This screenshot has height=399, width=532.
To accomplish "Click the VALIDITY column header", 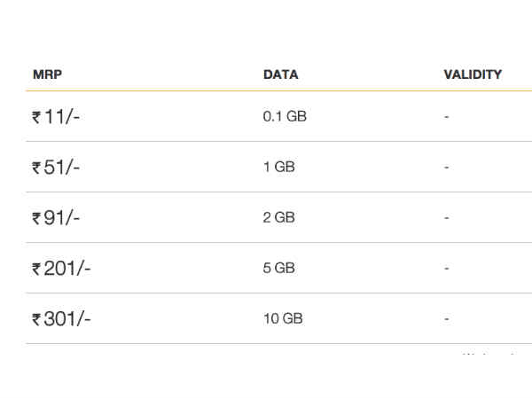I will point(473,74).
